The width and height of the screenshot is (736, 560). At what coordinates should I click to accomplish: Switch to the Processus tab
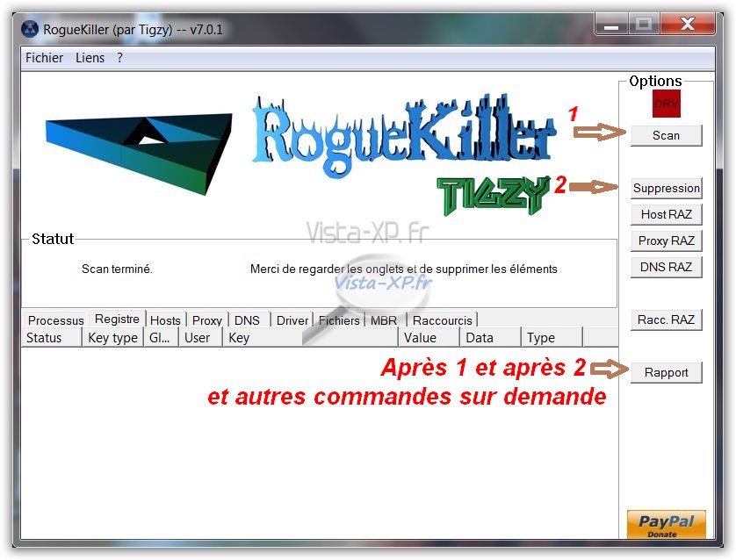[x=55, y=320]
